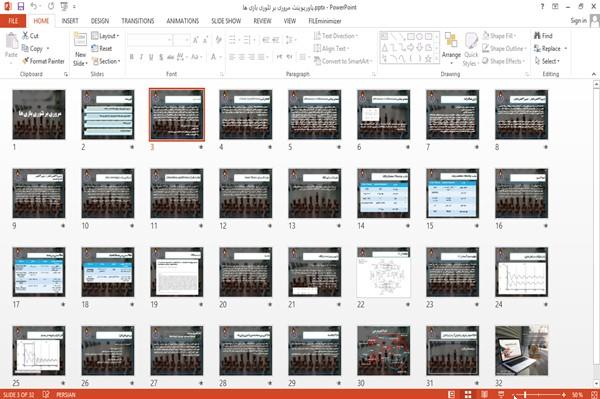Expand the font size combo box
This screenshot has height=399, width=600.
coord(187,40)
